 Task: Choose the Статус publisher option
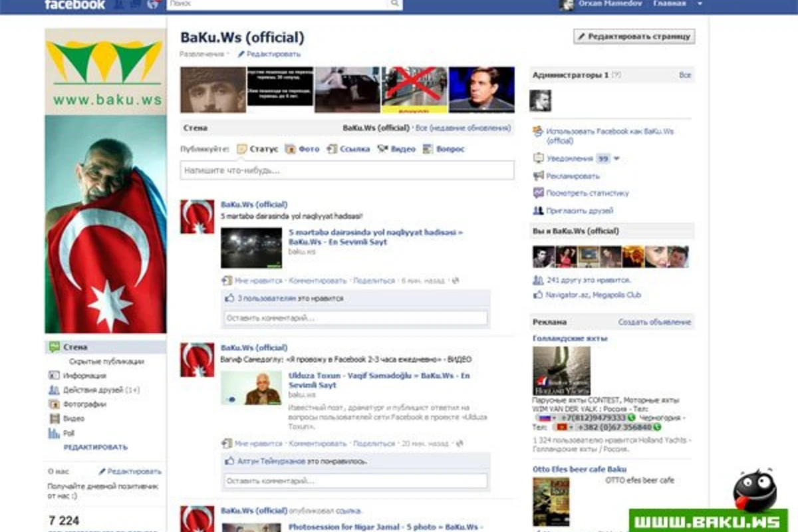[257, 149]
